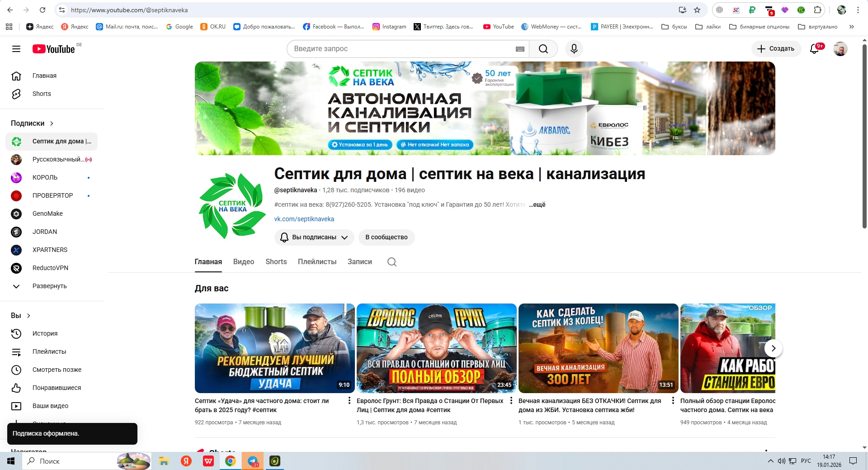Open Telegram from the Windows taskbar
Screen dimensions: 868x470
click(253, 461)
